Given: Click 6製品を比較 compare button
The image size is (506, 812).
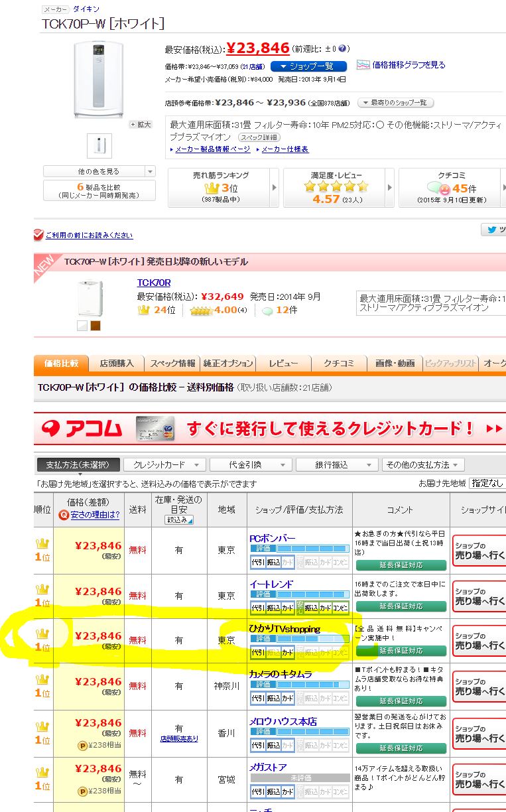Looking at the screenshot, I should [99, 190].
